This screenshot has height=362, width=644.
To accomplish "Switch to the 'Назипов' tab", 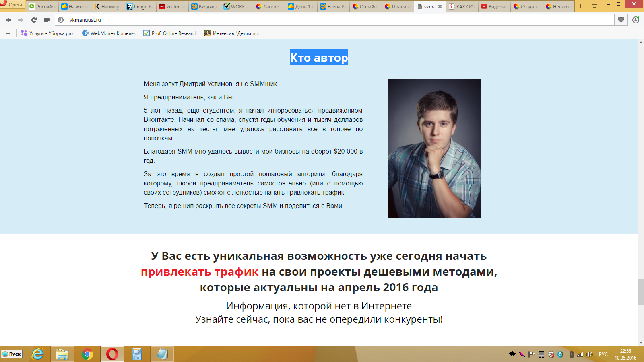I will 75,6.
